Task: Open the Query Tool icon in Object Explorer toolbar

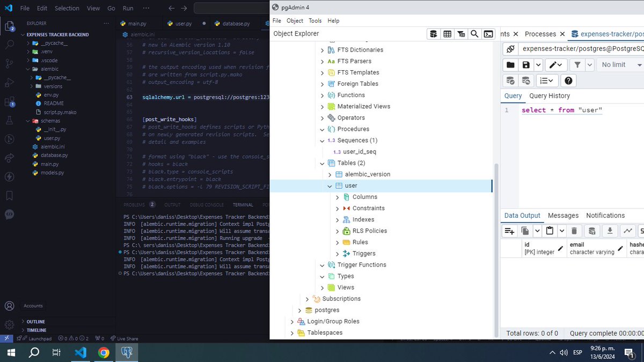Action: tap(434, 33)
